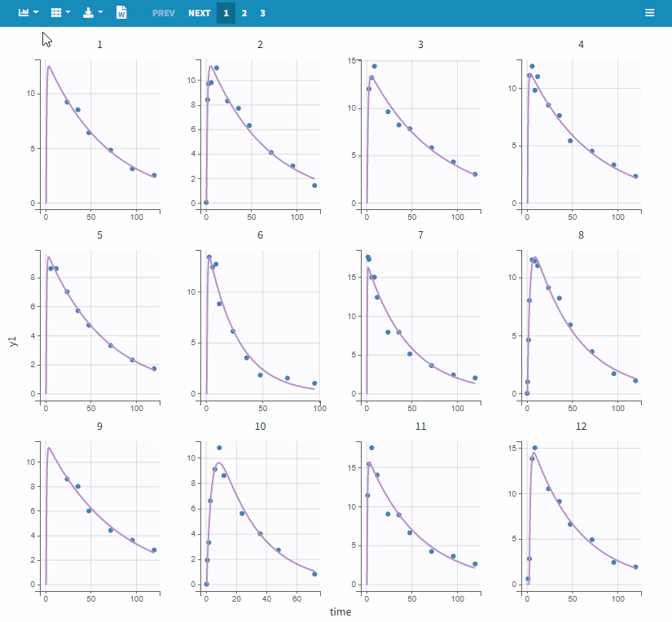The image size is (672, 622).
Task: Export plots to Word document
Action: tap(121, 13)
